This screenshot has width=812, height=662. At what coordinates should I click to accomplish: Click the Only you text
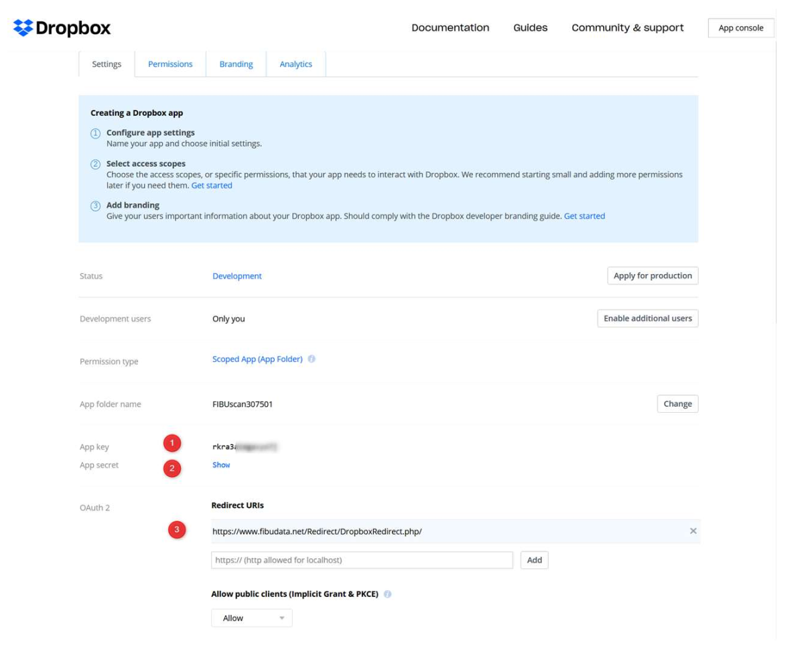(x=228, y=319)
